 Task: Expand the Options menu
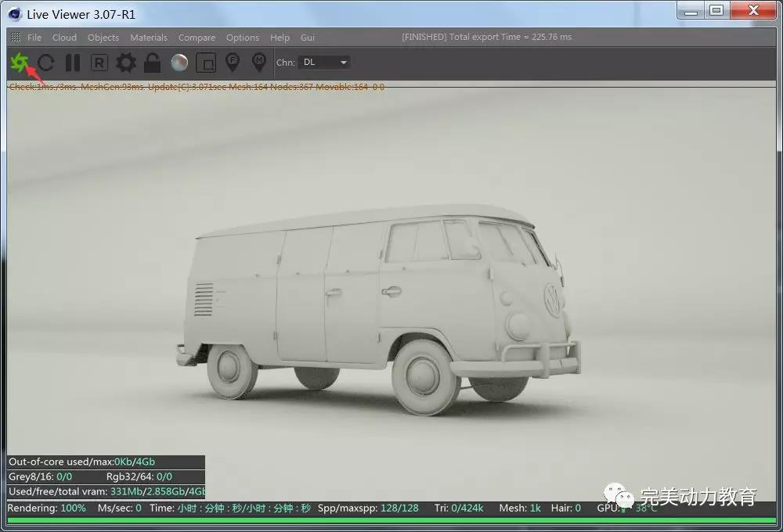243,38
